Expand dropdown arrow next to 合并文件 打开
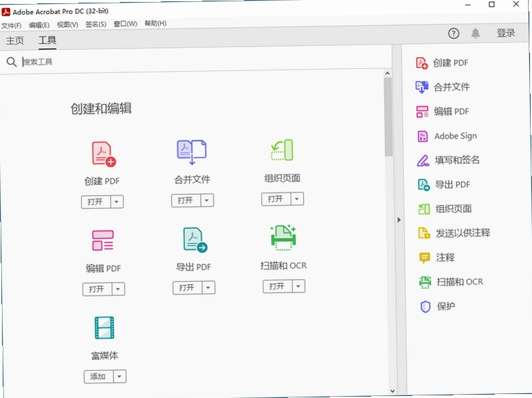This screenshot has height=398, width=532. click(x=206, y=200)
